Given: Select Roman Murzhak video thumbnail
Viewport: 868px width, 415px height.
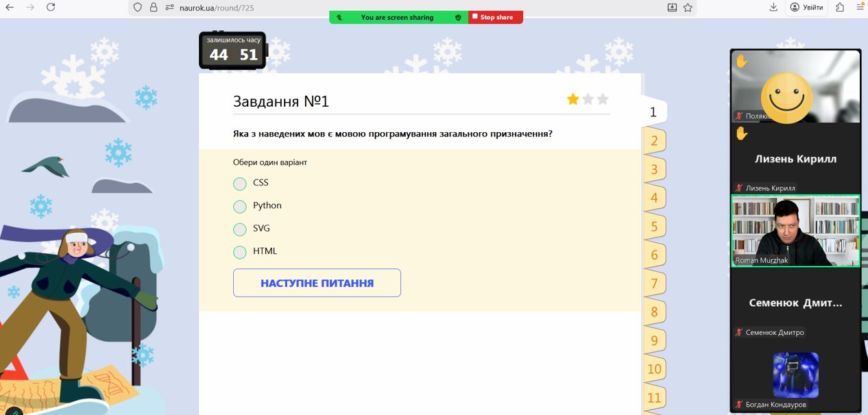Looking at the screenshot, I should click(x=795, y=231).
